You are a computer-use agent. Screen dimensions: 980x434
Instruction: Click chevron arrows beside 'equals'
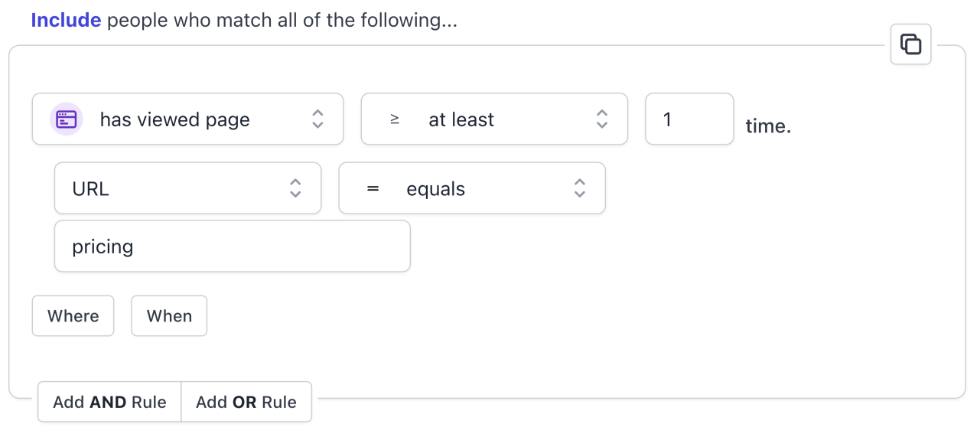pyautogui.click(x=580, y=188)
